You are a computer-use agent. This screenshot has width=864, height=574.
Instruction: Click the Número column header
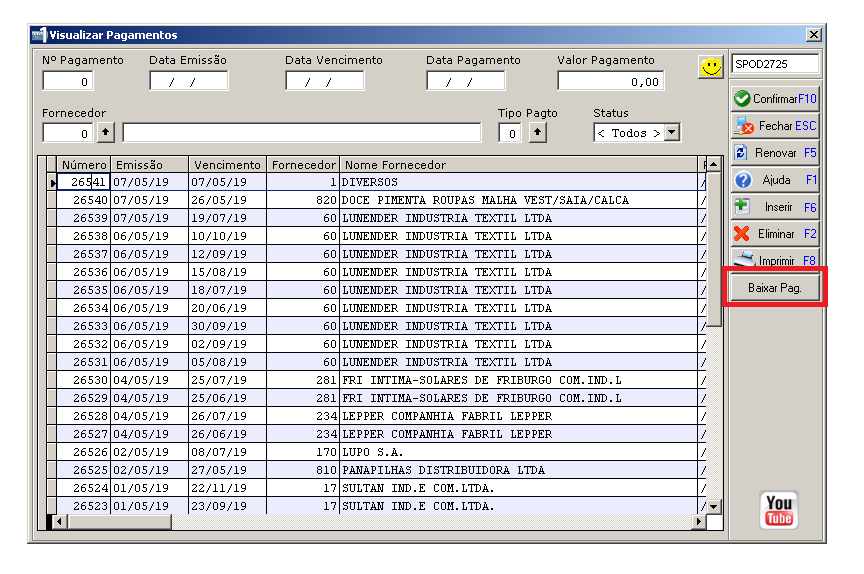coord(84,165)
